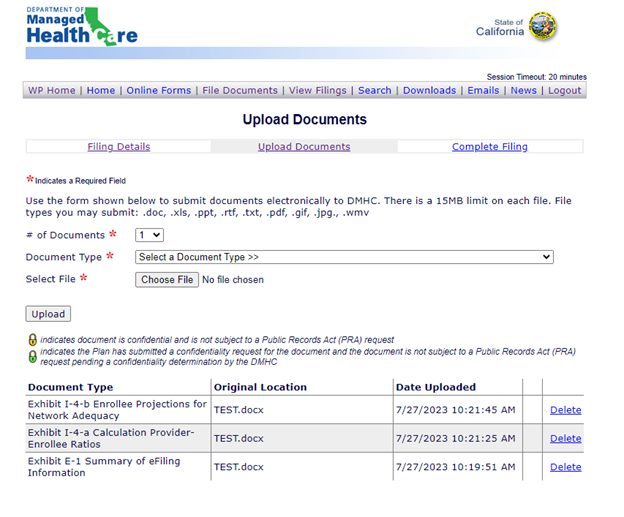Delete the Exhibit I-4-b Enrollee Projections document
624x517 pixels.
pos(565,410)
